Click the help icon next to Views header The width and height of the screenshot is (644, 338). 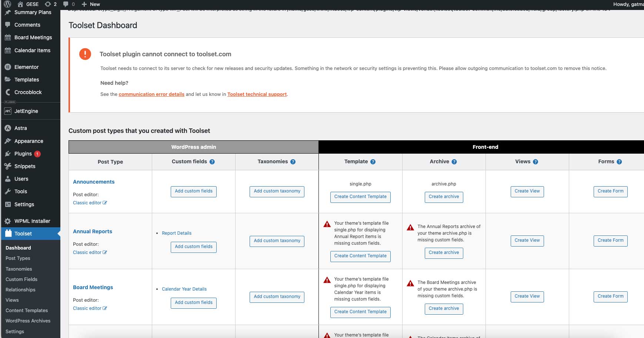point(535,162)
